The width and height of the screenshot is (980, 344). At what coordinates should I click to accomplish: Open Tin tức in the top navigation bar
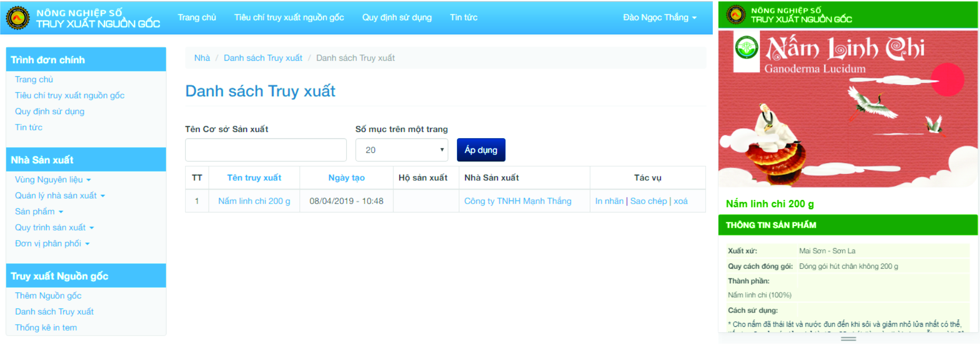pos(464,18)
